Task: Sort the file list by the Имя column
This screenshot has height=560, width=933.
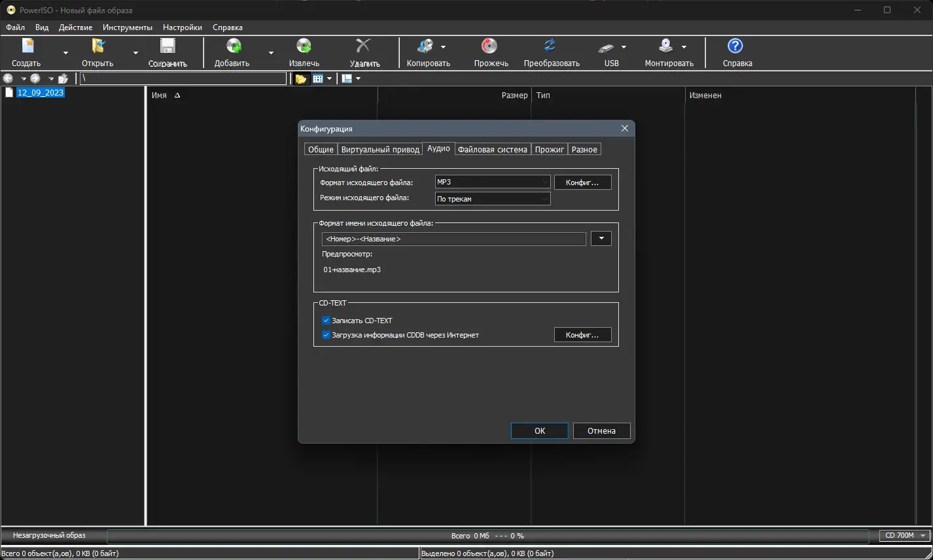Action: coord(262,95)
